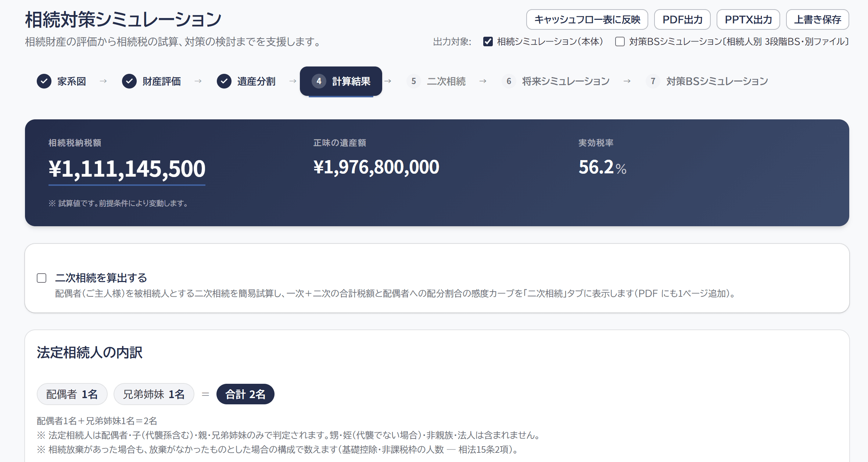Click the 56.2% effective tax rate
This screenshot has width=868, height=462.
603,167
